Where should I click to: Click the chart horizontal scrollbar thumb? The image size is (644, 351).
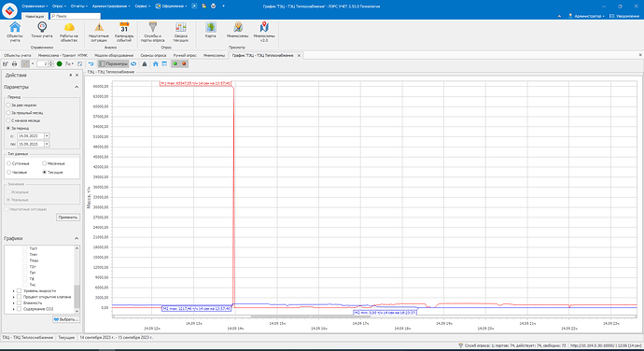310,316
